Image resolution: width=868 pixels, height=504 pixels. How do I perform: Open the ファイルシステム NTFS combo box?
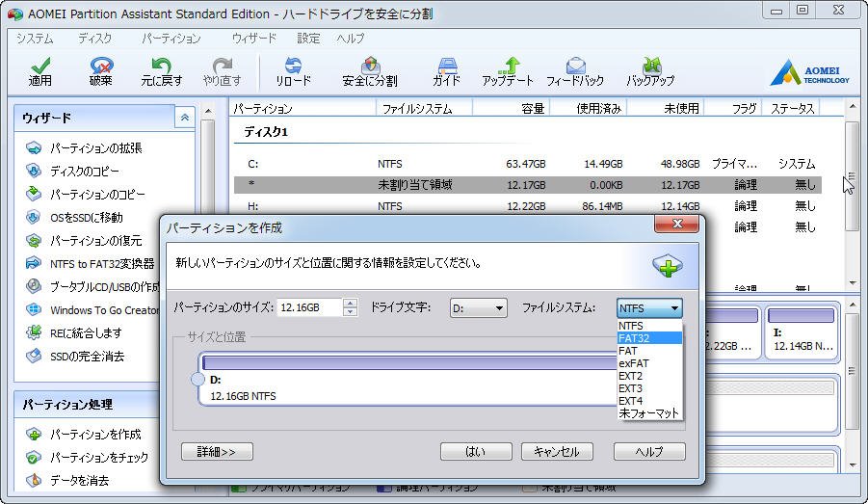(649, 308)
